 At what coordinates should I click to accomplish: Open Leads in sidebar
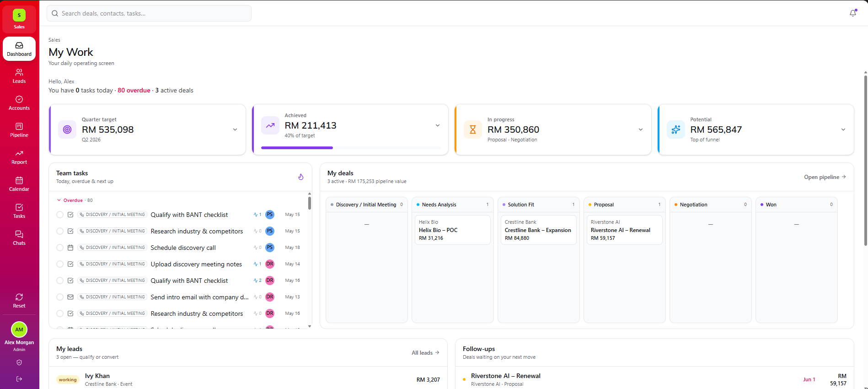[19, 76]
